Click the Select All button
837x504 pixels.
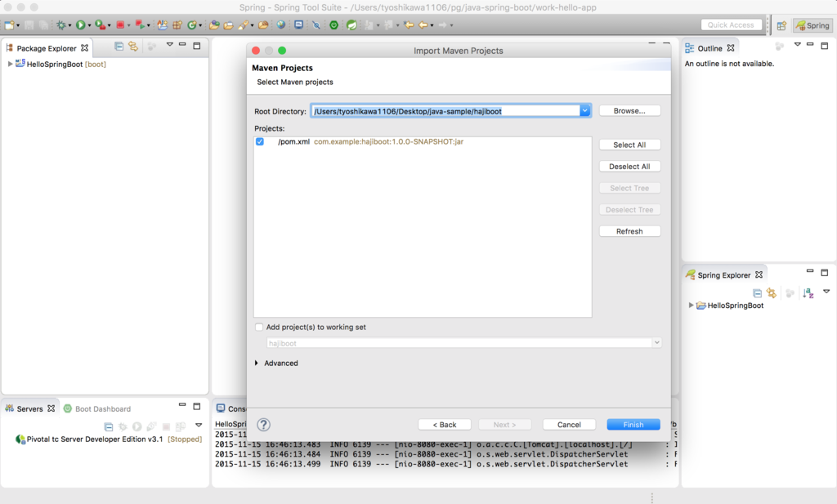coord(629,145)
